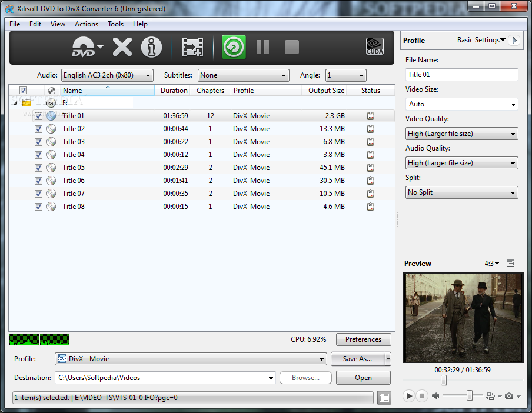
Task: Toggle the select-all checkbox in header
Action: point(23,90)
